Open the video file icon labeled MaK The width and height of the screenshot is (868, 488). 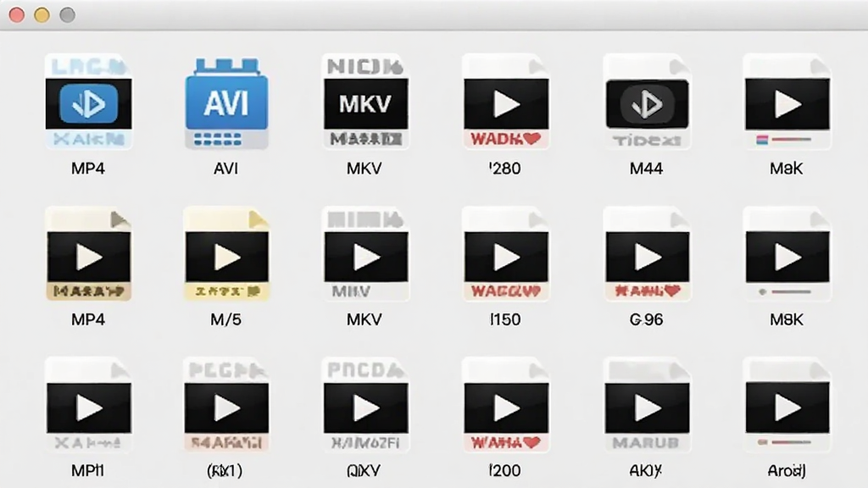[x=787, y=102]
